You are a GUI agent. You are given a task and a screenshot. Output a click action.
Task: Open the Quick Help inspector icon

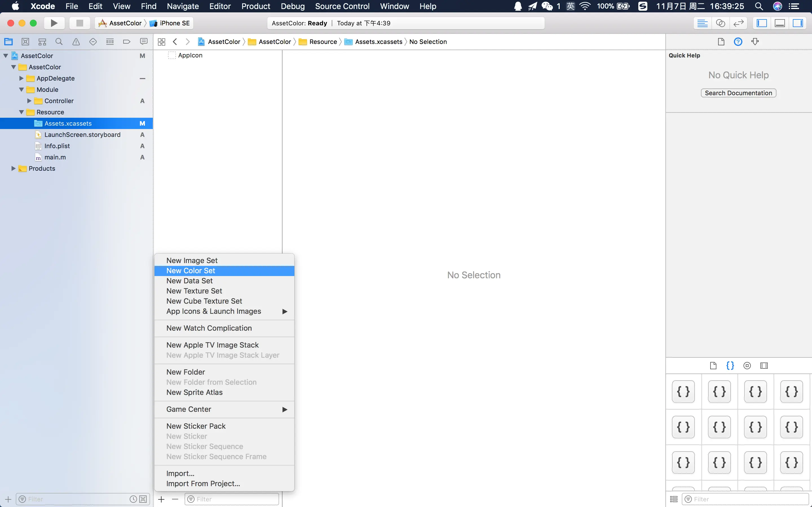(738, 42)
